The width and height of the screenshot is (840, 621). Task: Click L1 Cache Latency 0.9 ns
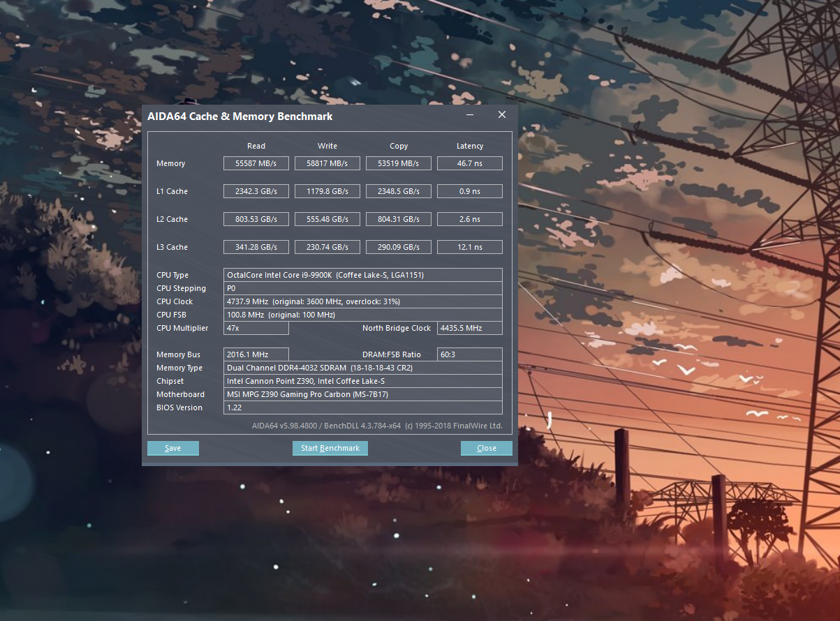(470, 191)
